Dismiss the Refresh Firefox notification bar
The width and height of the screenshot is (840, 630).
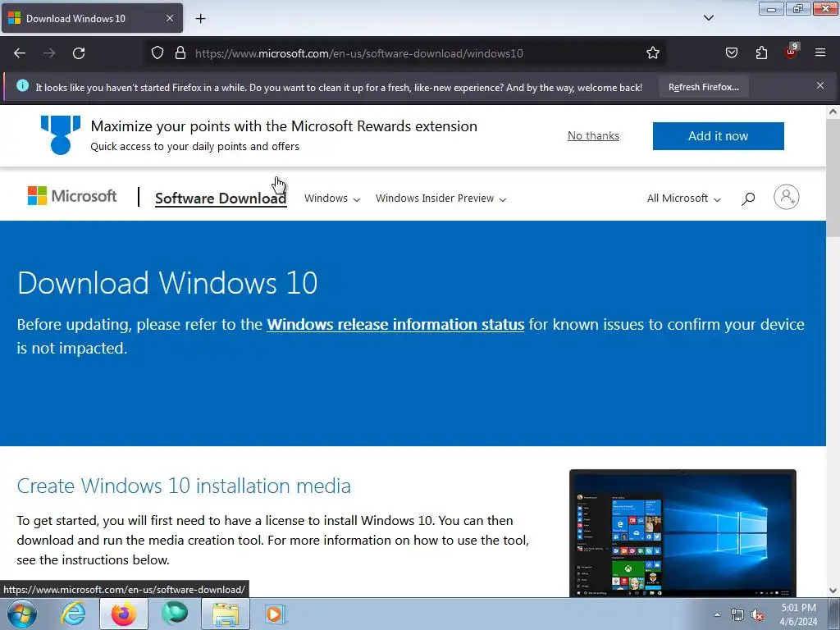pos(820,85)
